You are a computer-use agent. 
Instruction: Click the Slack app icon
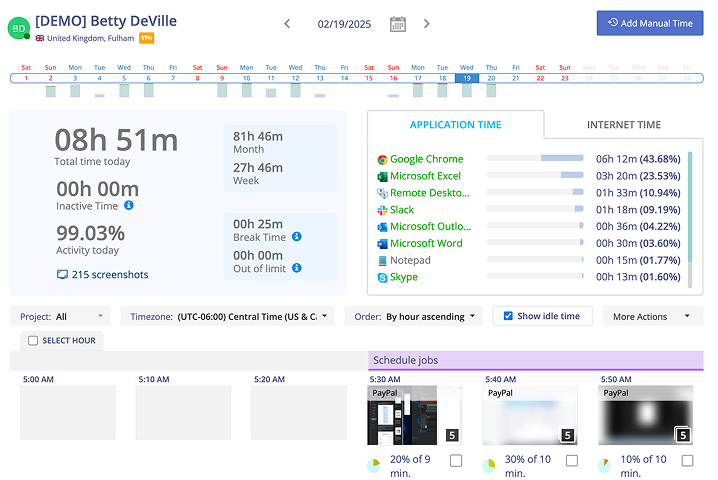coord(382,210)
